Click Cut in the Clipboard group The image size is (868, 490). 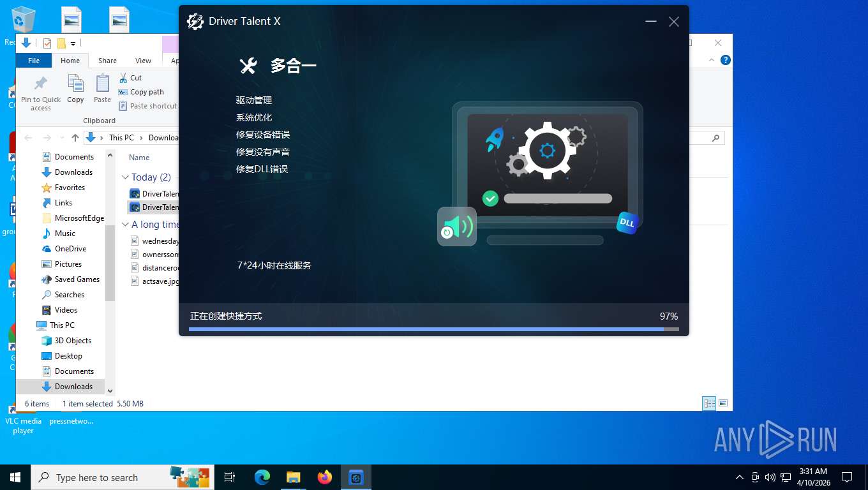[x=130, y=78]
